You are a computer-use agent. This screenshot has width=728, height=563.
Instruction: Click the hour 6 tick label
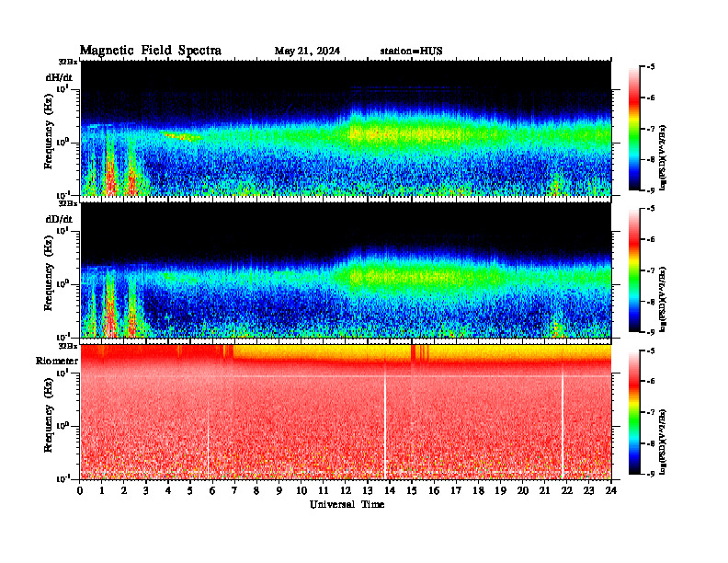pos(212,490)
